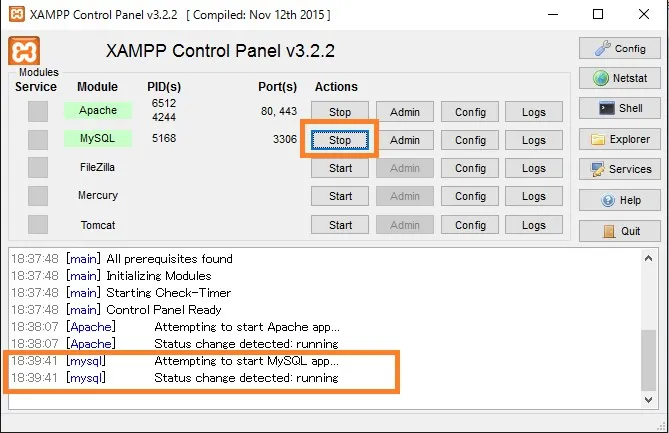The width and height of the screenshot is (669, 433).
Task: Open the Apache Admin page
Action: tap(405, 112)
